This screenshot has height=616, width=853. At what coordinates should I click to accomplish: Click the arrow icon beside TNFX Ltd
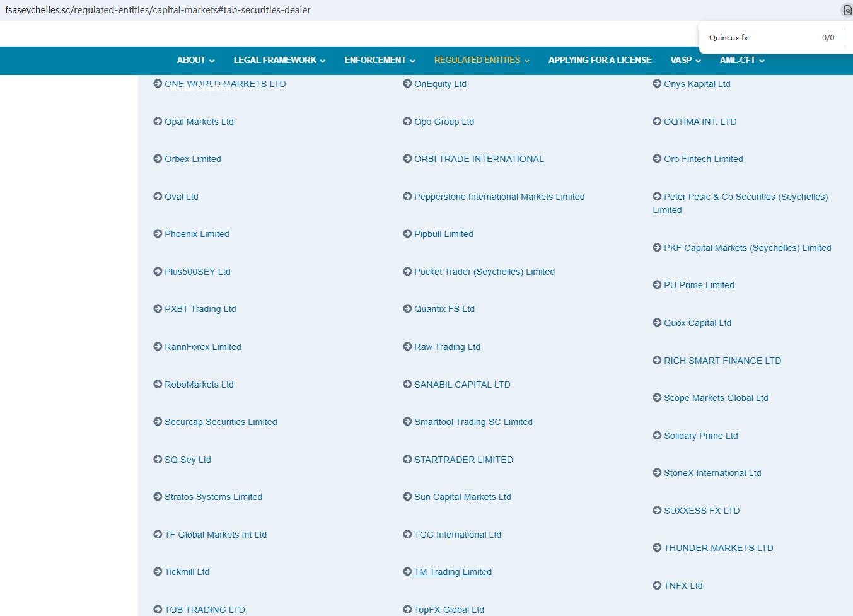point(657,585)
